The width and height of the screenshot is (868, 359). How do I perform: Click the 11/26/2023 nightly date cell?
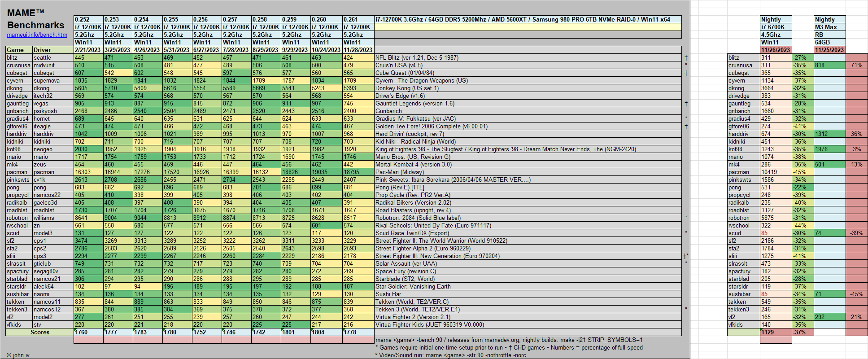click(776, 50)
